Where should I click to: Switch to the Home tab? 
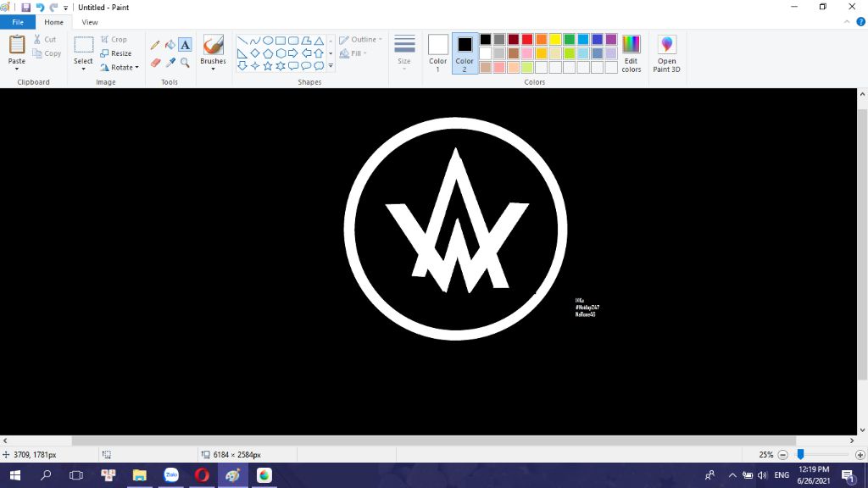[x=53, y=22]
